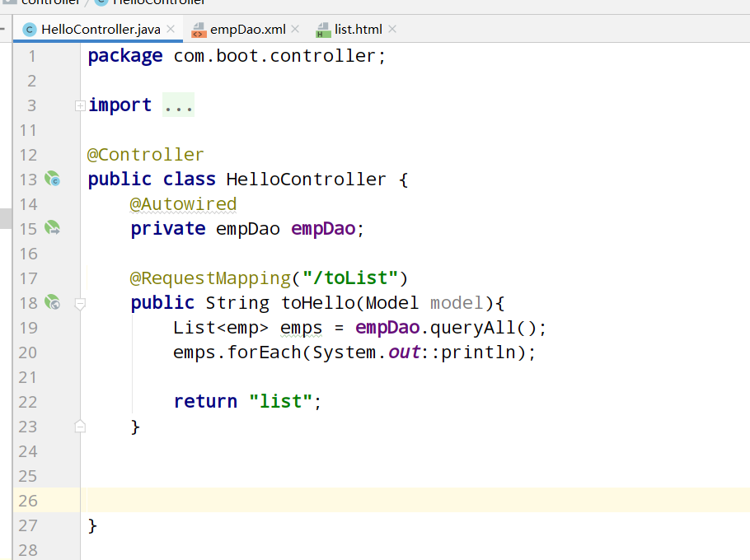The image size is (750, 560).
Task: Click the autowired dependency gutter icon on line 15
Action: click(53, 228)
